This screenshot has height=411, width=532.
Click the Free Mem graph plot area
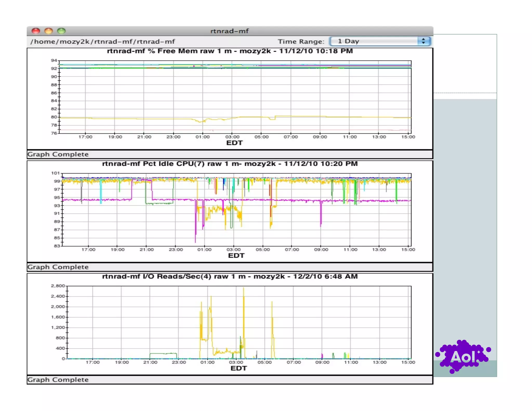coord(235,97)
